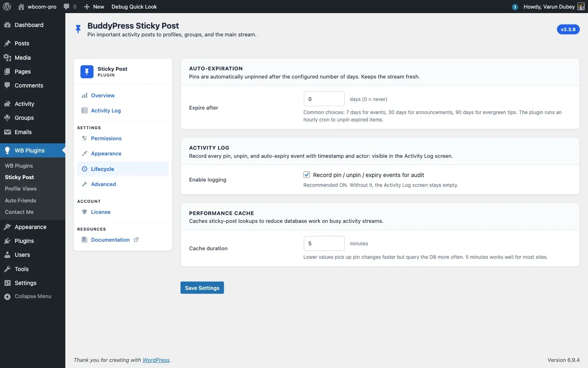Open the License page link
The height and width of the screenshot is (368, 588).
123,212
